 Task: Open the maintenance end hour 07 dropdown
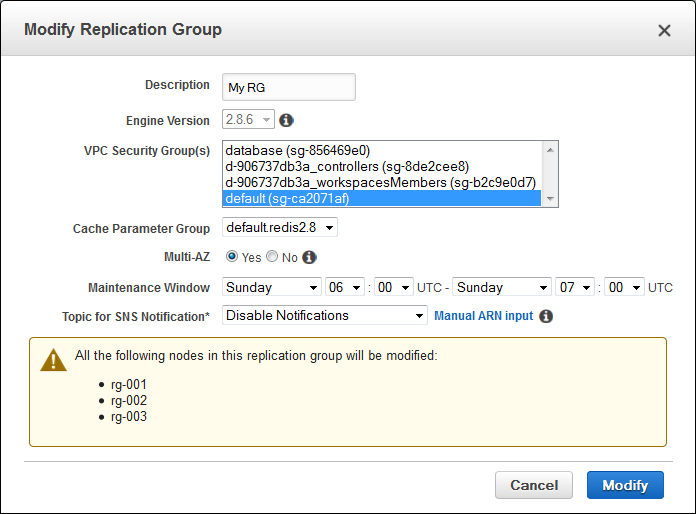coord(575,287)
